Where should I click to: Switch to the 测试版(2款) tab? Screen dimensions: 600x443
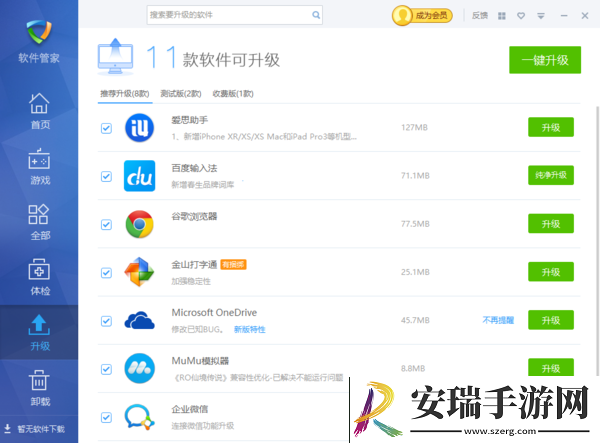(181, 94)
